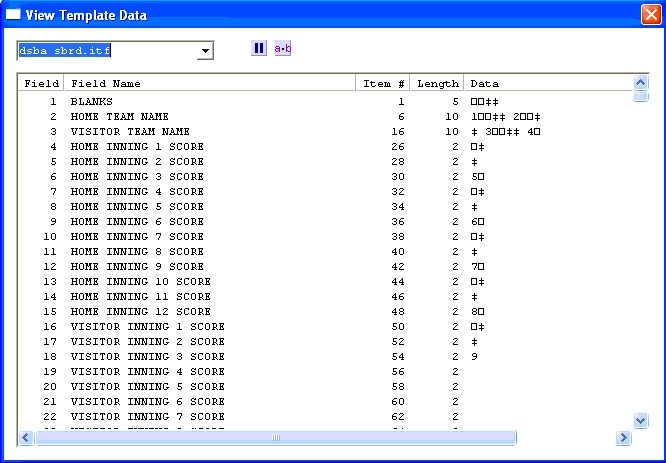The image size is (666, 463).
Task: Select HOME INNING 9 SCORE row
Action: (x=137, y=267)
